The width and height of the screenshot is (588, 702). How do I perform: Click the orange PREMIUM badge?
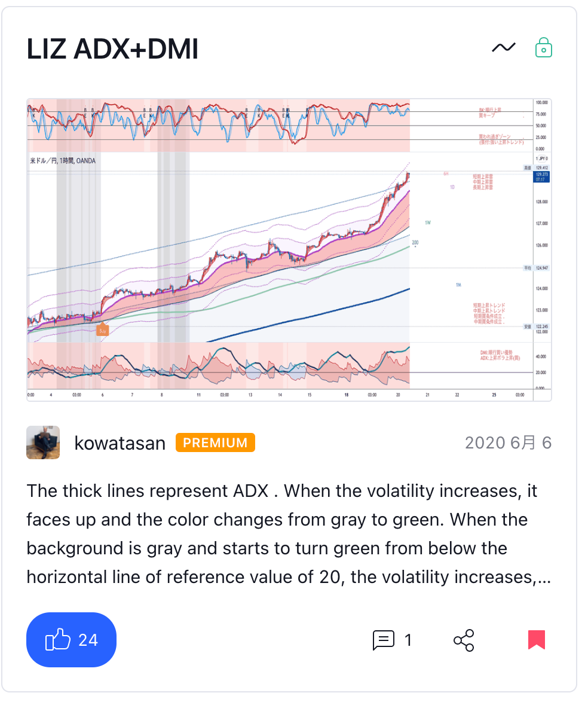[215, 443]
